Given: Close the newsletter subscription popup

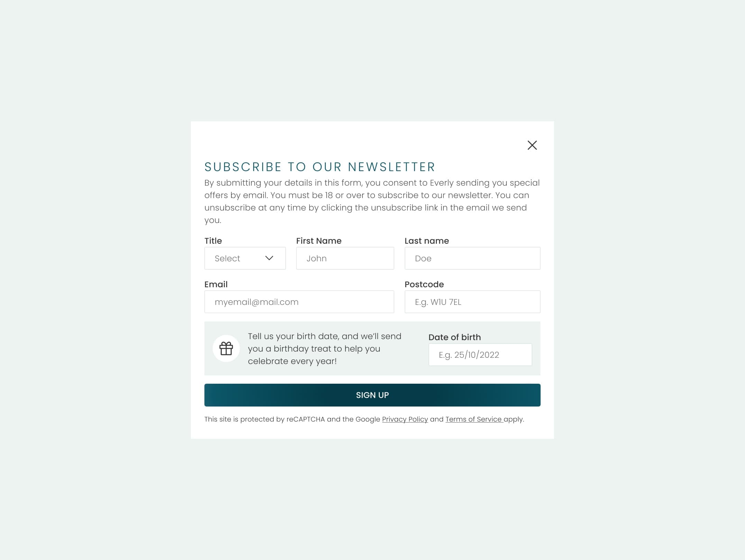Looking at the screenshot, I should pyautogui.click(x=532, y=145).
